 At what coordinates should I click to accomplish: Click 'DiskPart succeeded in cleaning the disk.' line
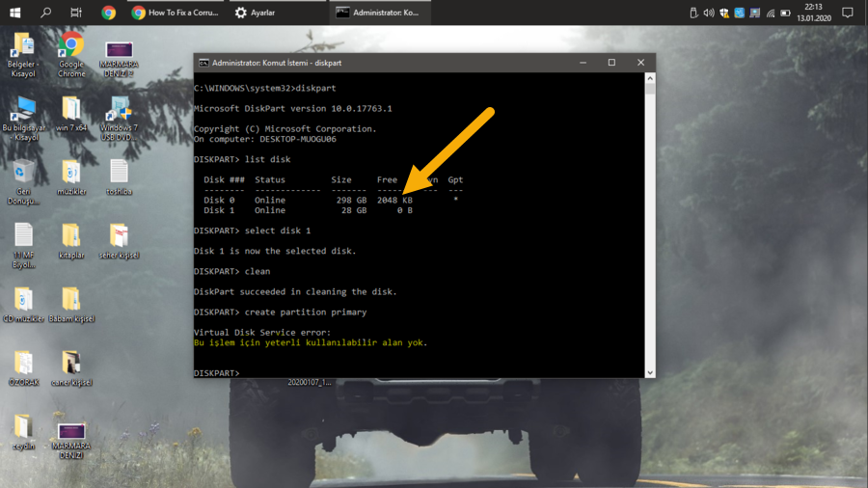click(296, 291)
